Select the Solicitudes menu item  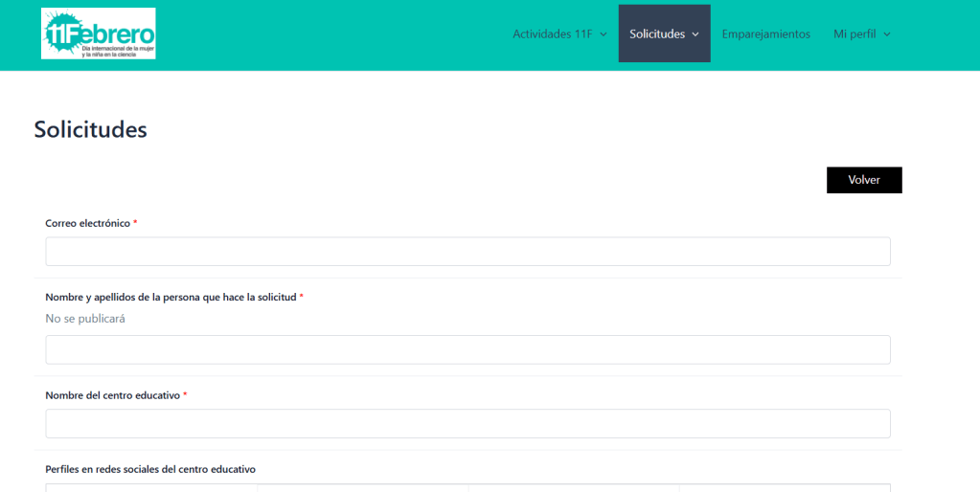point(657,34)
